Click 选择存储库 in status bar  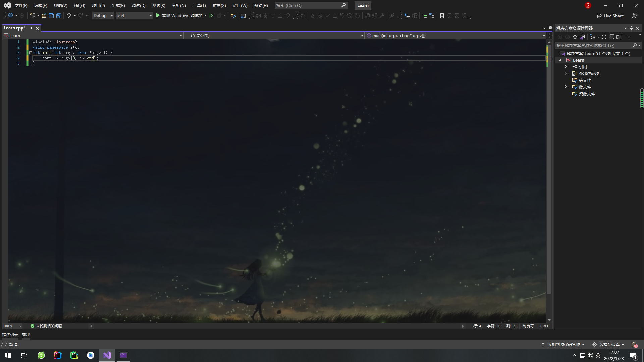click(608, 345)
